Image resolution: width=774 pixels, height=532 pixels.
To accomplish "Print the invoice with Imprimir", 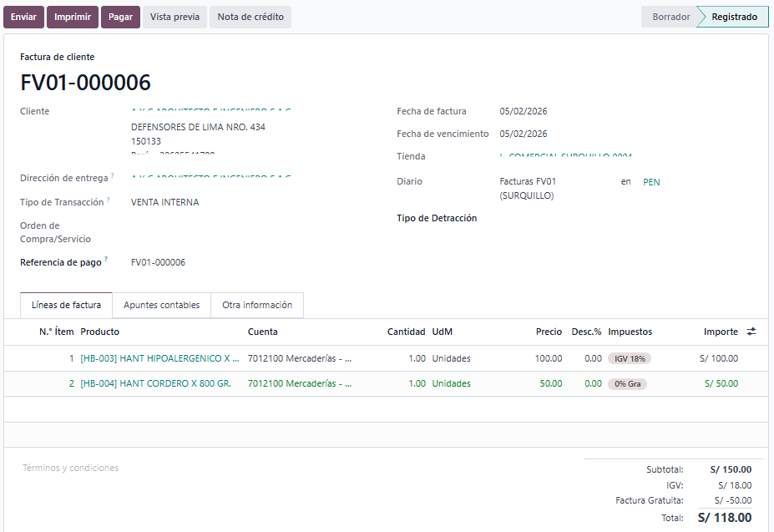I will click(x=73, y=18).
